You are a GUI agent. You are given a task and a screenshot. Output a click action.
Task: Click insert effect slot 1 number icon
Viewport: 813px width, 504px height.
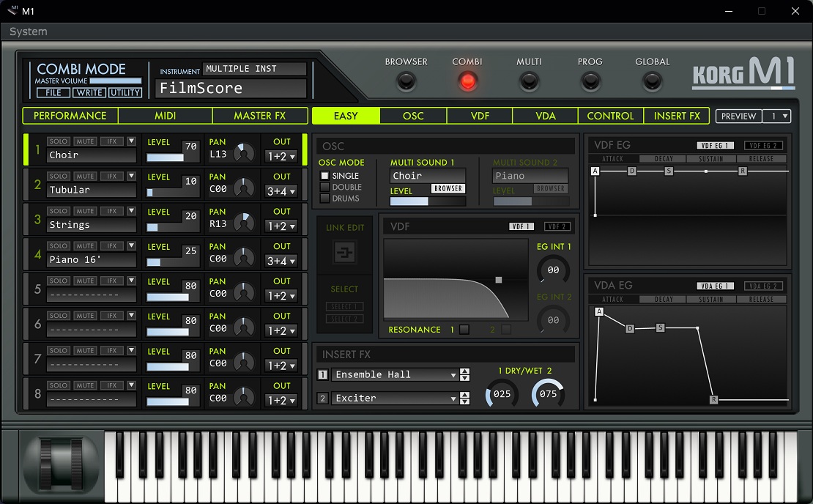coord(322,374)
